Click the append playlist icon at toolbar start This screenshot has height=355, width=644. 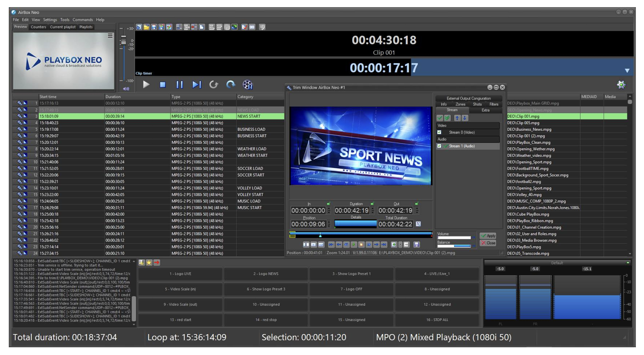pos(139,27)
